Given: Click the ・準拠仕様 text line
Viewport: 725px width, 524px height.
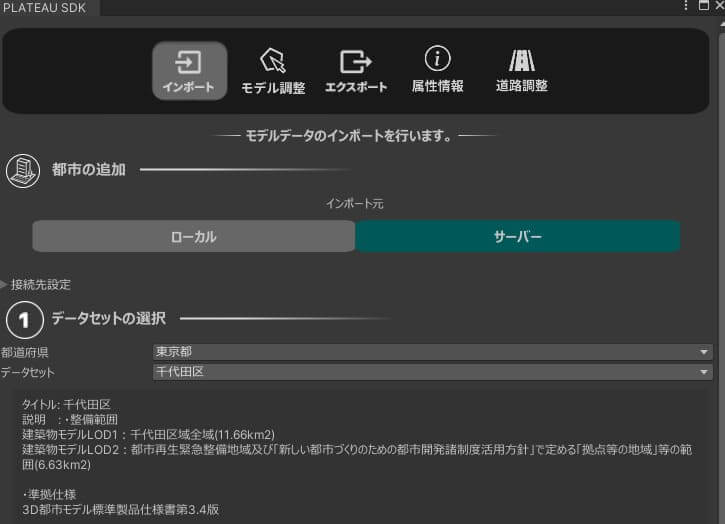Looking at the screenshot, I should (x=49, y=494).
